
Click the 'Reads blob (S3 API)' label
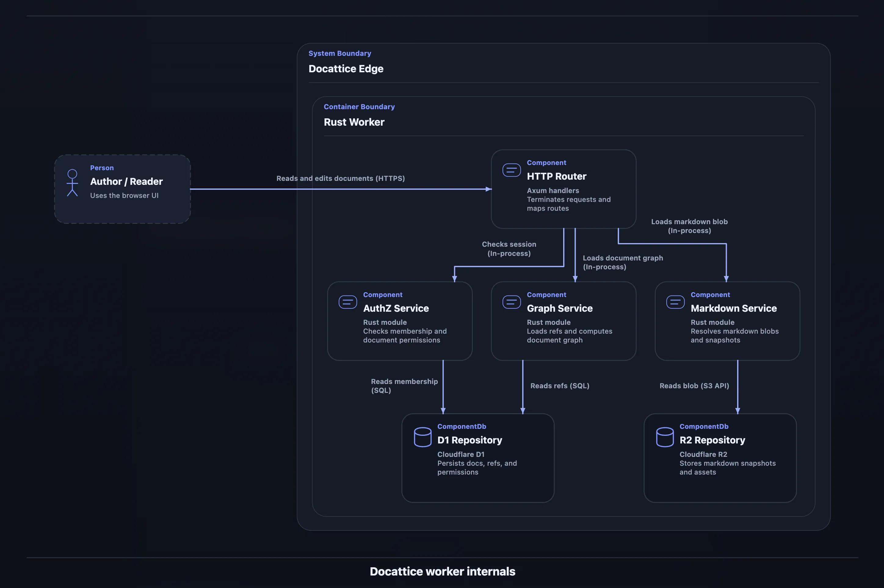pyautogui.click(x=694, y=385)
